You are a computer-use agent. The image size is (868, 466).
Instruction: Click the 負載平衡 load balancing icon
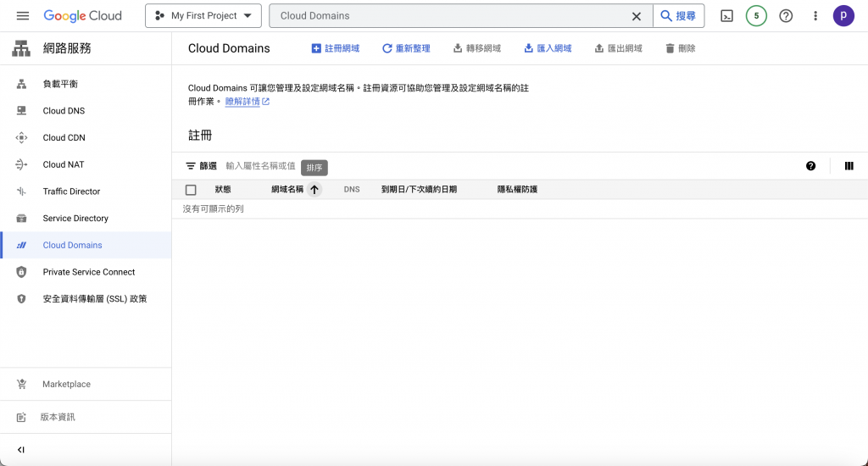pyautogui.click(x=21, y=84)
